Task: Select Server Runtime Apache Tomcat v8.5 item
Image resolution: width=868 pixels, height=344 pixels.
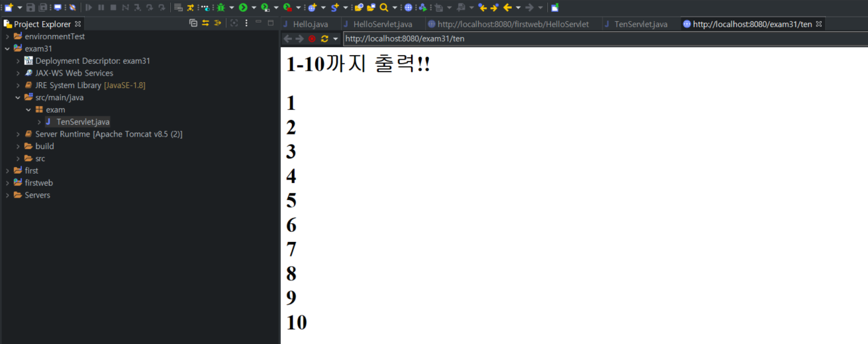Action: 109,134
